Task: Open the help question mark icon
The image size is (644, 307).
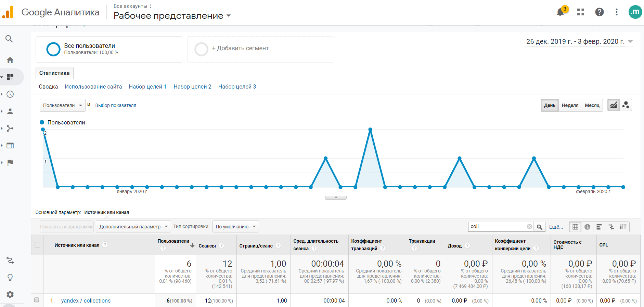Action: [x=600, y=12]
